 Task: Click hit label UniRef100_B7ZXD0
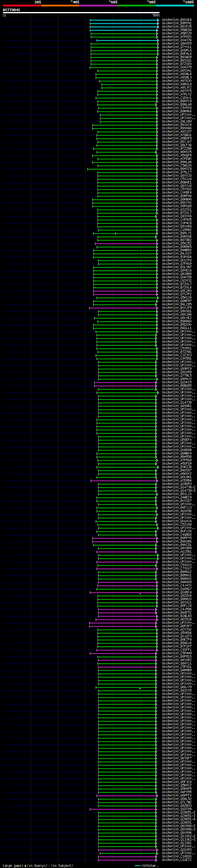pyautogui.click(x=177, y=64)
